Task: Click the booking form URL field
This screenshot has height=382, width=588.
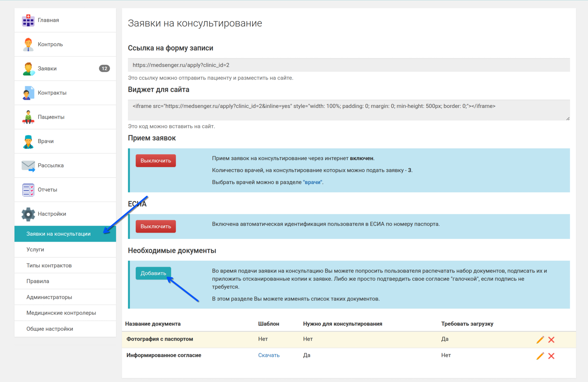Action: [348, 65]
